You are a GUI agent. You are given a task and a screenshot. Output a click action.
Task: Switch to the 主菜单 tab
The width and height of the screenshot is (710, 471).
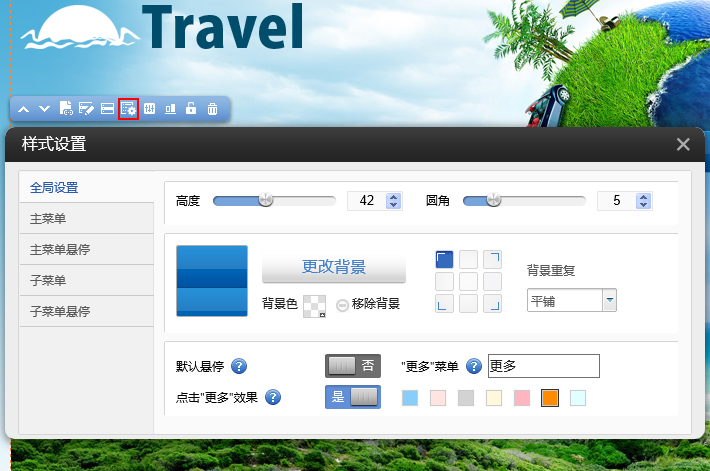(x=86, y=218)
